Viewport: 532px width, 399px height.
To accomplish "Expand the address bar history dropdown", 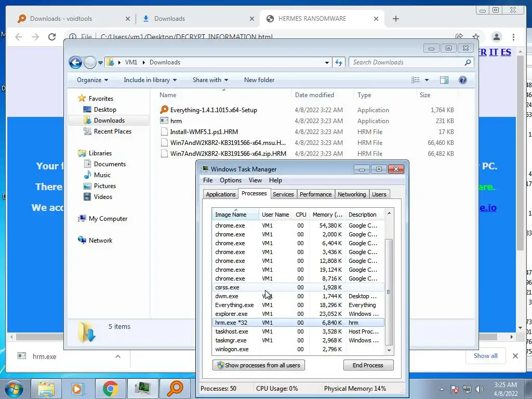I will pos(327,62).
